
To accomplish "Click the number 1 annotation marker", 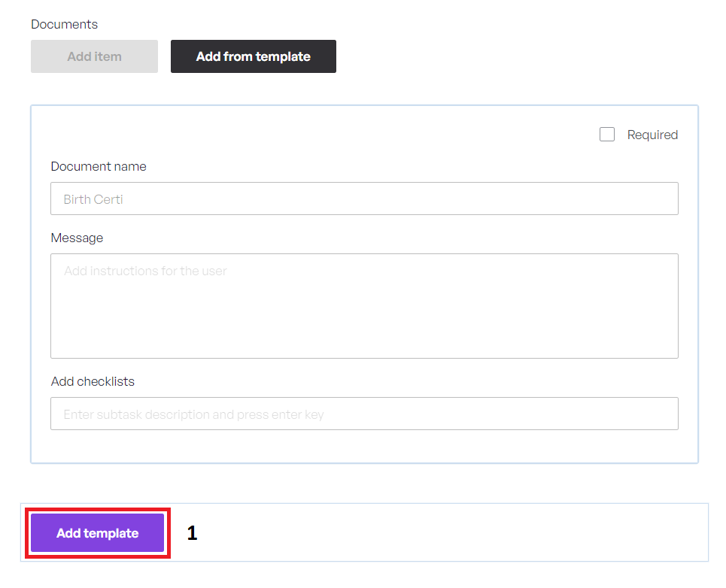I will tap(192, 533).
